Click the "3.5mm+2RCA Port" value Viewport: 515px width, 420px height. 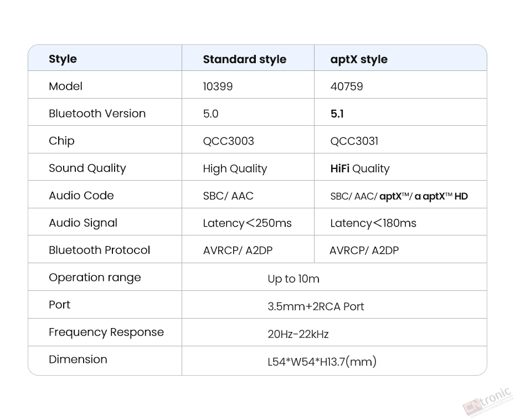tap(316, 306)
